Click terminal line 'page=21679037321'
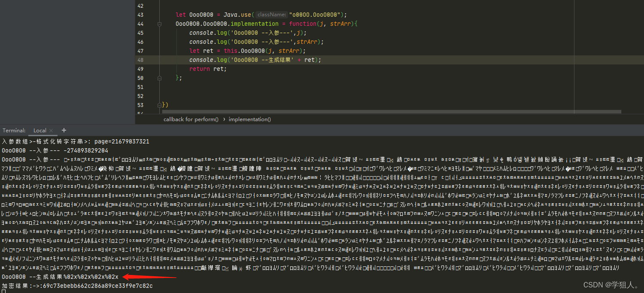This screenshot has width=644, height=293. click(x=121, y=141)
